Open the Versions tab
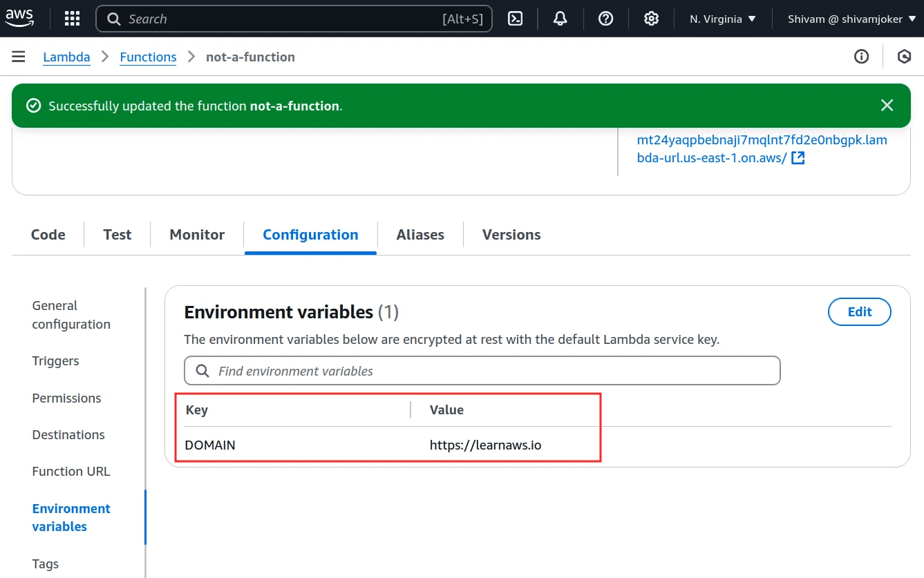924x578 pixels. 511,235
